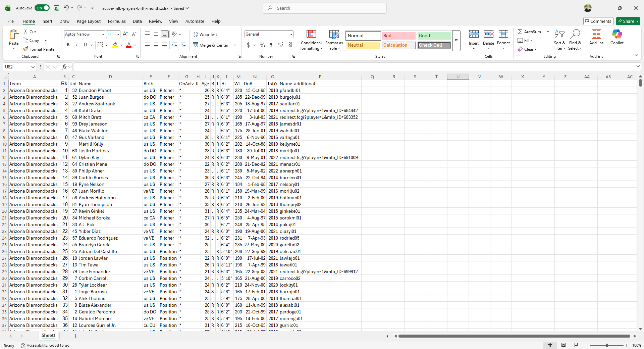This screenshot has height=349, width=644.
Task: Toggle bold formatting
Action: (x=68, y=45)
